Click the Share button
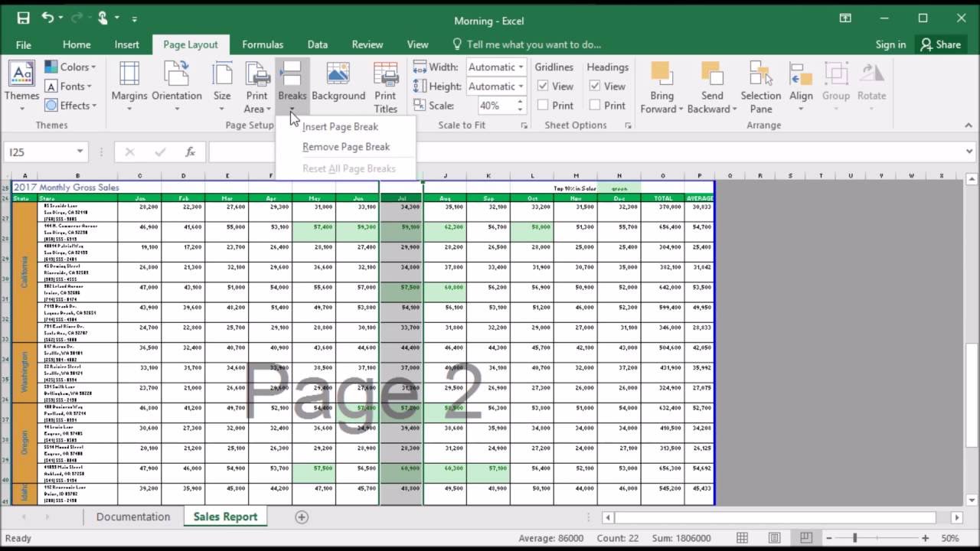Image resolution: width=980 pixels, height=551 pixels. (x=941, y=44)
